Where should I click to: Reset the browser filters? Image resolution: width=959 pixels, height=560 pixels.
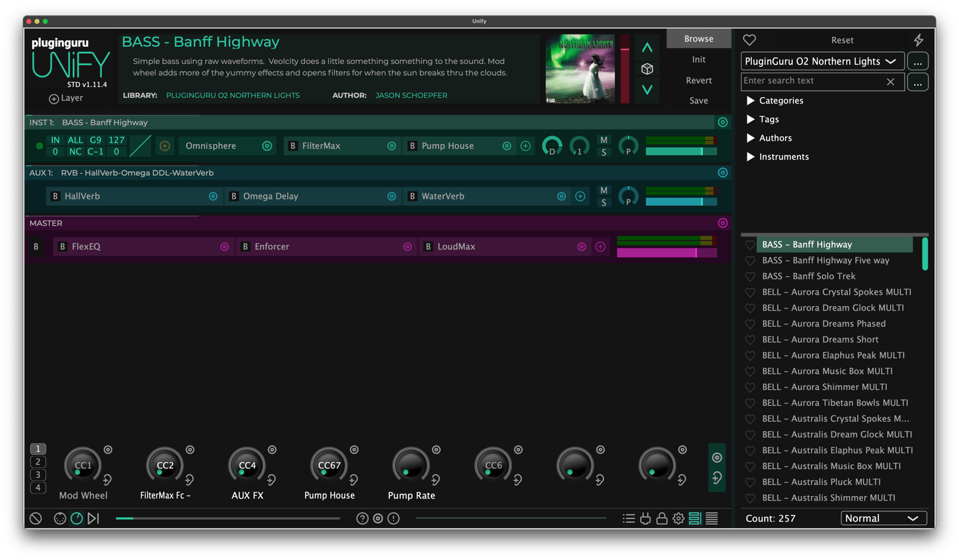click(x=842, y=40)
